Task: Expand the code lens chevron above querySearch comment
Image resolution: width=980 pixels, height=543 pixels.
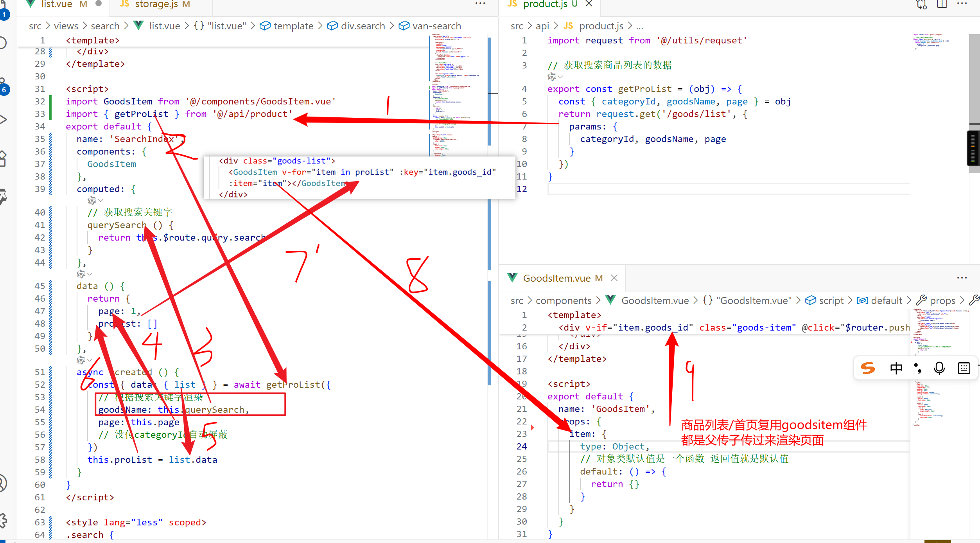Action: click(x=101, y=201)
